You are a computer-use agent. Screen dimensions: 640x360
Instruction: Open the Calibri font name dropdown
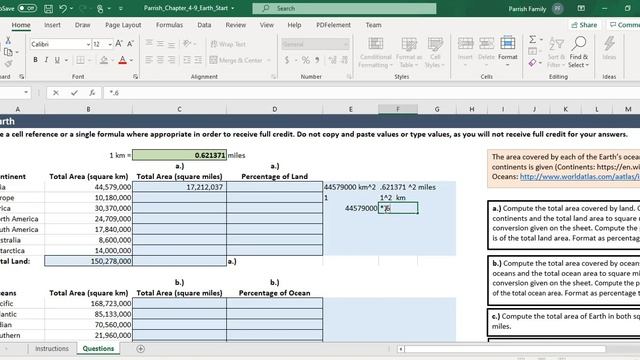click(x=88, y=44)
